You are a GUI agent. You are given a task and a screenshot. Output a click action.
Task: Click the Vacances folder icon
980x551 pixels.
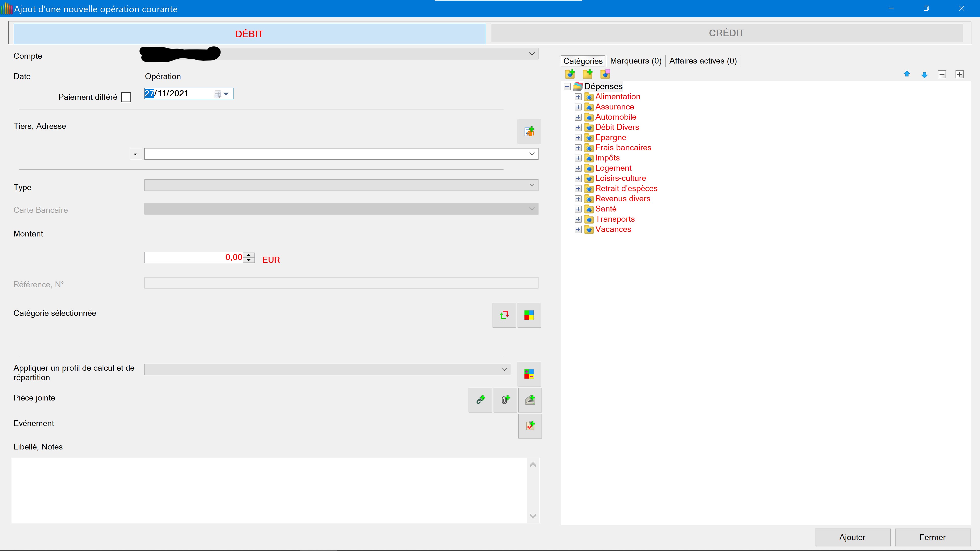pyautogui.click(x=589, y=230)
